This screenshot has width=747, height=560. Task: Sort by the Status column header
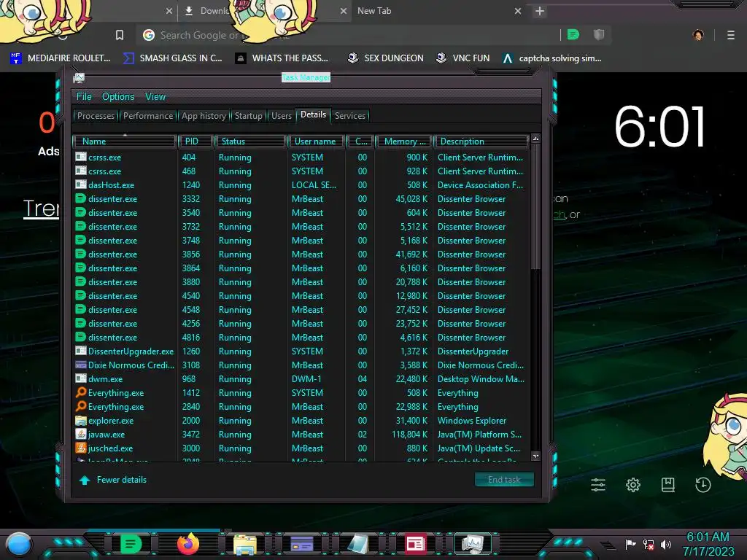(250, 141)
